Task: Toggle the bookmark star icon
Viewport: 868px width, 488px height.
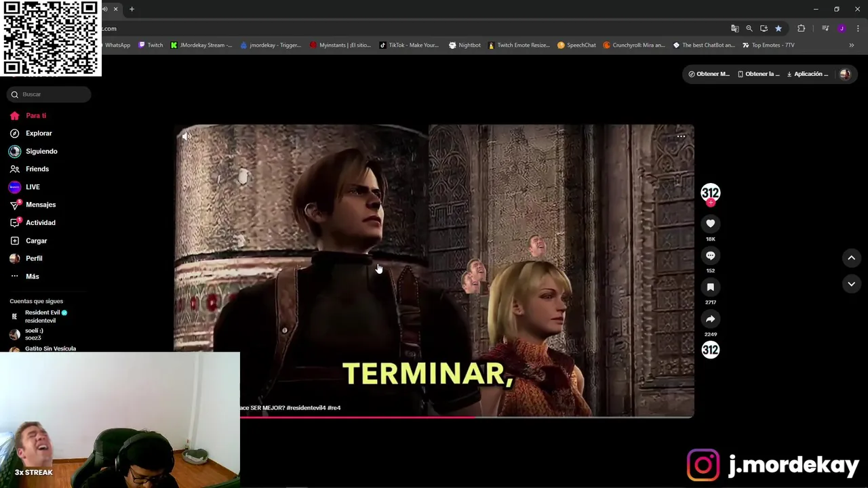Action: click(x=778, y=28)
